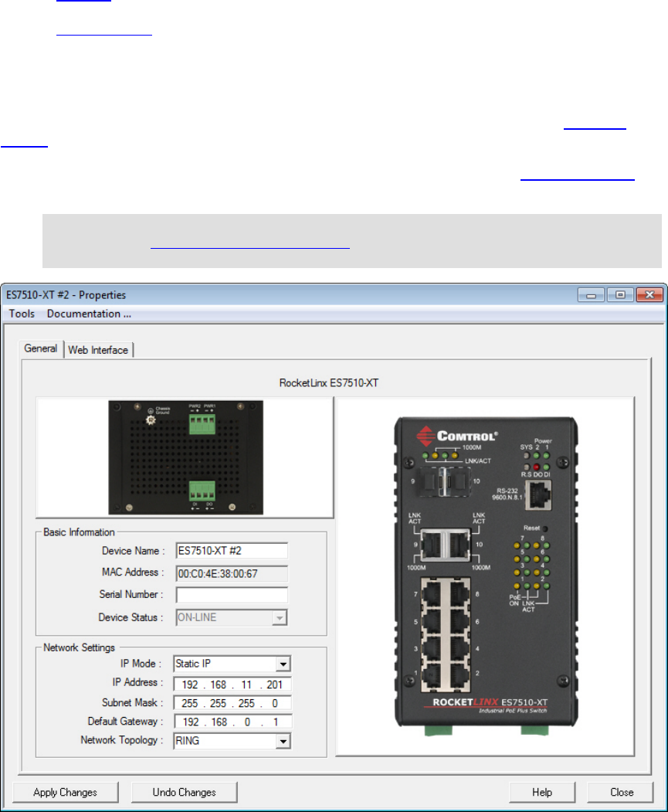
Task: Click the MAC Address field
Action: coord(232,573)
